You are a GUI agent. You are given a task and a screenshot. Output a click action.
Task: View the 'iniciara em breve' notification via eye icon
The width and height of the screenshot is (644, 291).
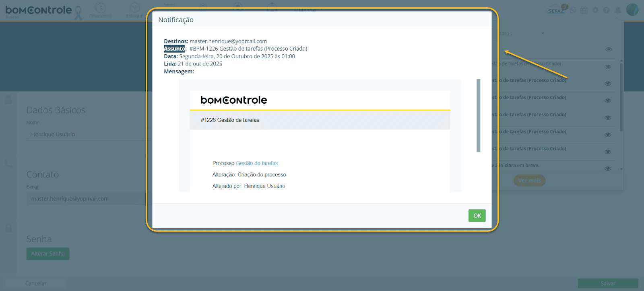608,168
